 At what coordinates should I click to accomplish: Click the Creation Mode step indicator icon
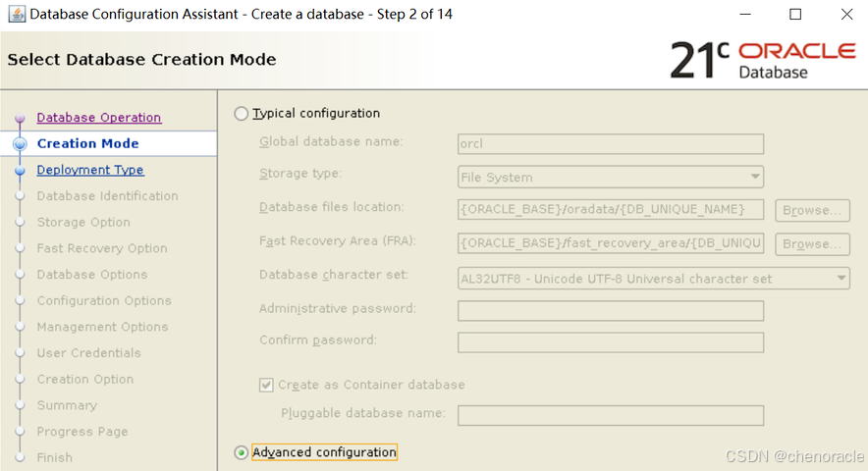[x=19, y=144]
